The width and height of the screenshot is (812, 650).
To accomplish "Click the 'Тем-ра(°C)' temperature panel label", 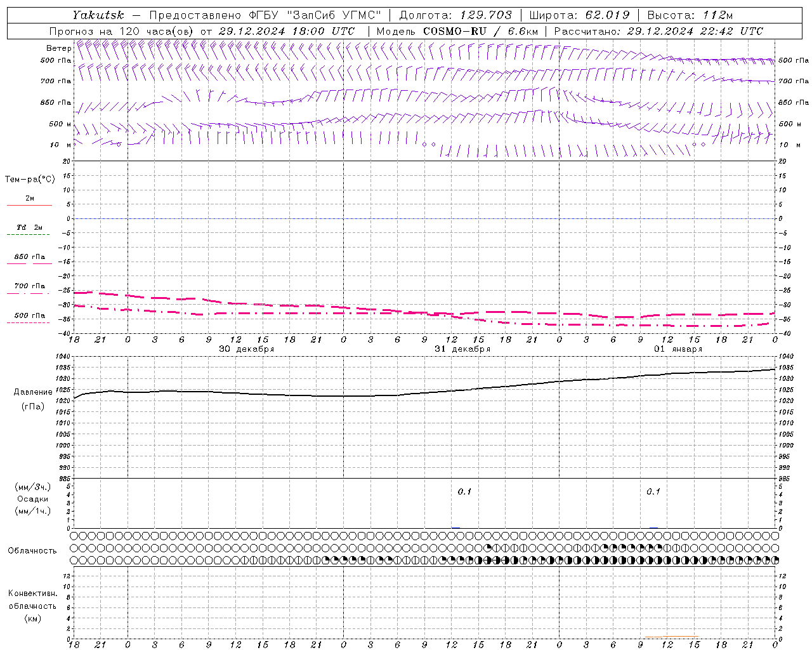I will 30,180.
